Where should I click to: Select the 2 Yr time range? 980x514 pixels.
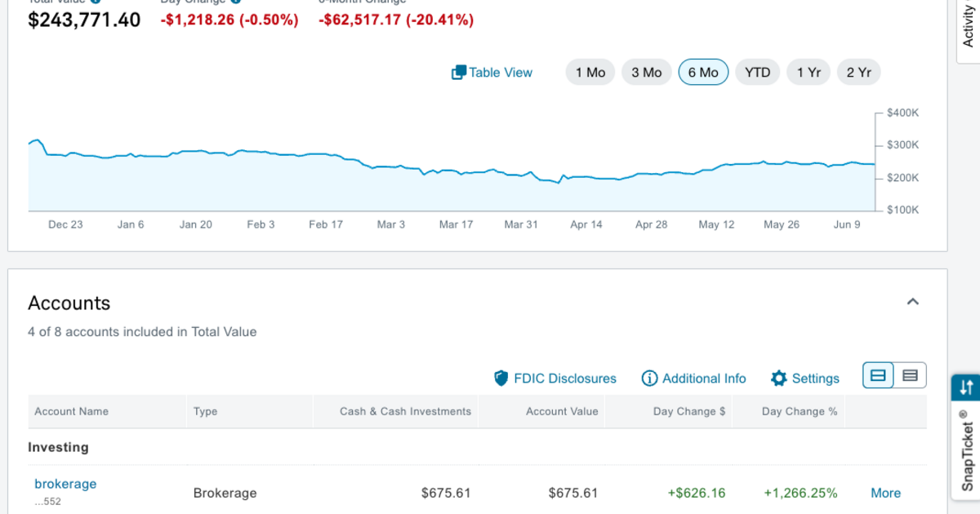[859, 72]
